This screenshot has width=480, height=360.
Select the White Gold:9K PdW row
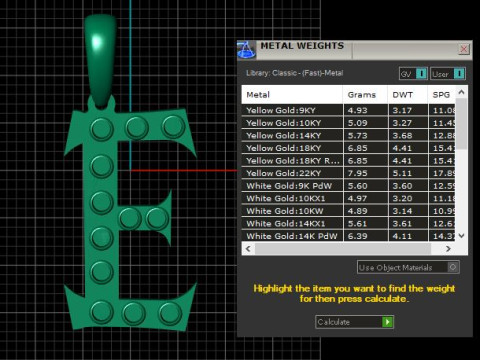[x=349, y=186]
